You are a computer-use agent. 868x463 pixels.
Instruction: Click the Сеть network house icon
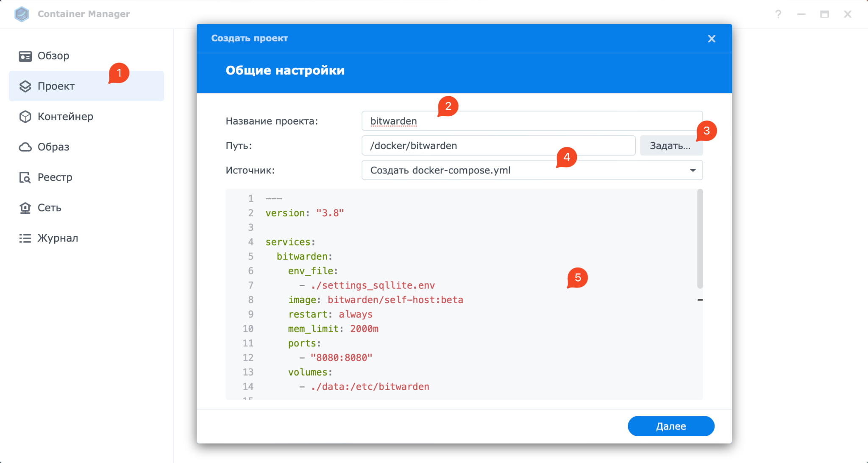tap(25, 208)
